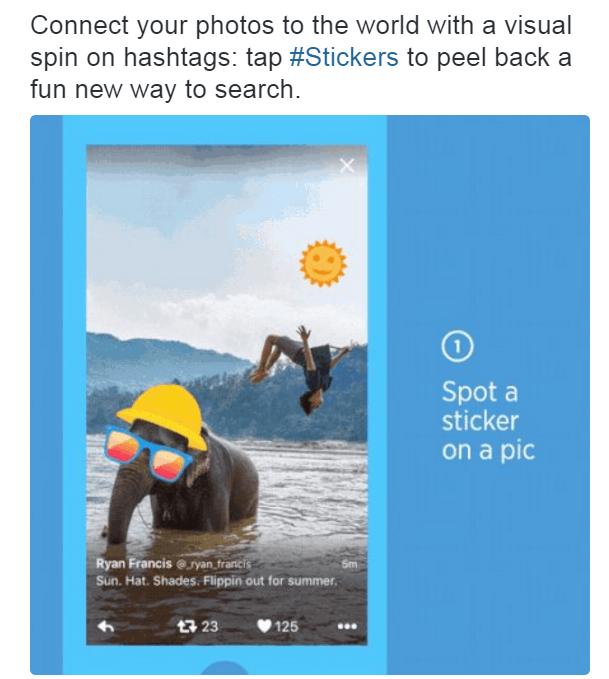Screen dimensions: 609x679
Task: Click the backflipping person in the photo
Action: (x=301, y=369)
